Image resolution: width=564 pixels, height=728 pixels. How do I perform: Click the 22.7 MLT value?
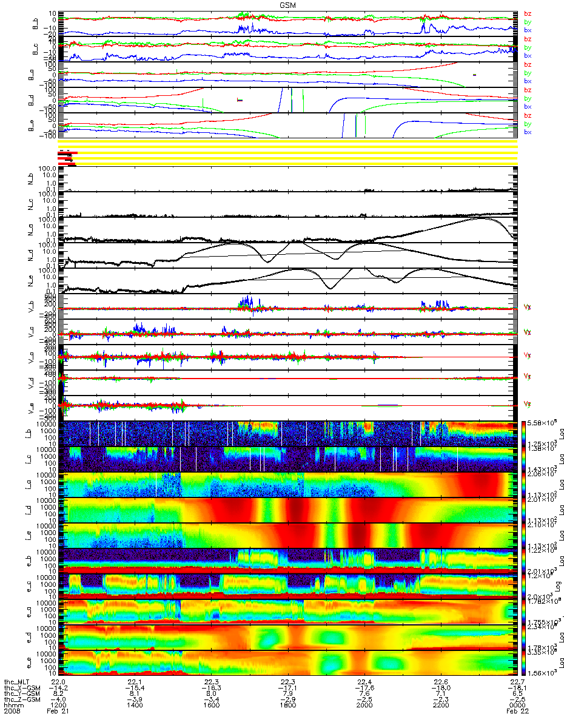[517, 682]
